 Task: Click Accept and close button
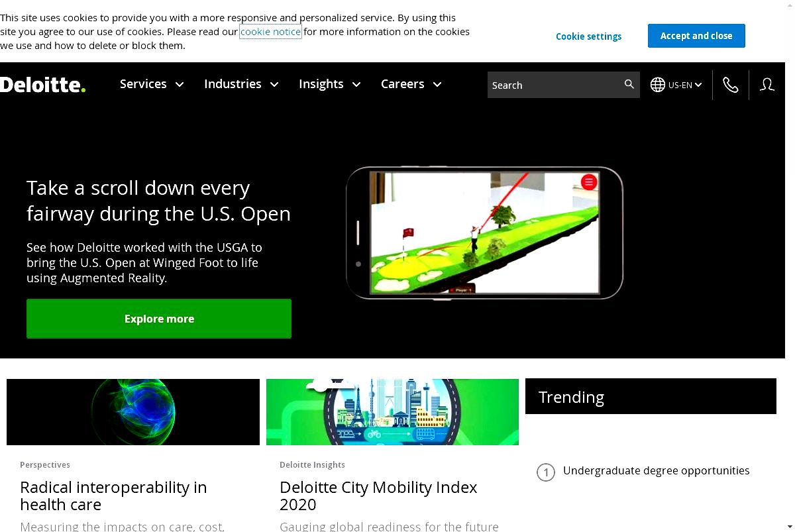pos(696,36)
